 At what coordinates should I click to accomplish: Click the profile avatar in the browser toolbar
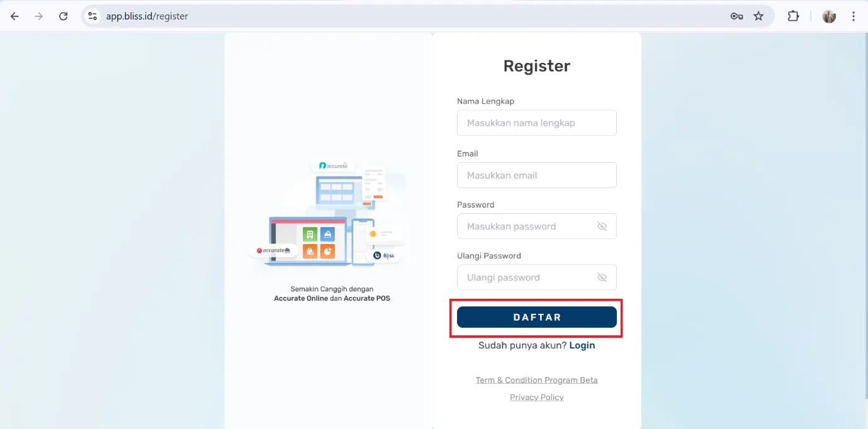[829, 16]
